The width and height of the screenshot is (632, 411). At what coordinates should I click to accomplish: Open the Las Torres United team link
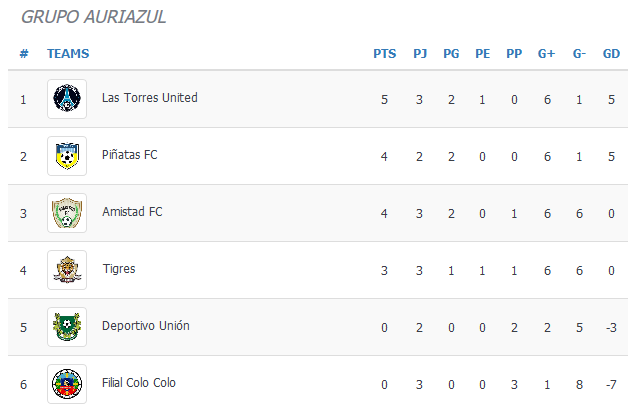point(150,98)
